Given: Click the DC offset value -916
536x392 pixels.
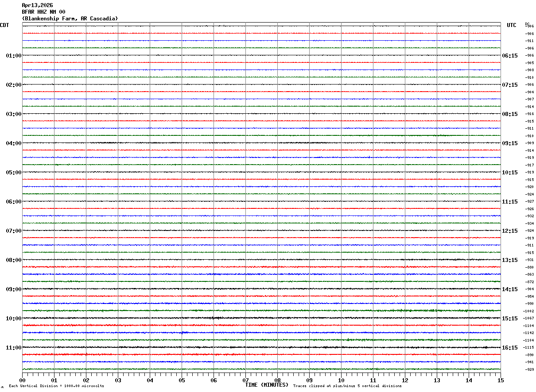Looking at the screenshot, I should [x=529, y=114].
